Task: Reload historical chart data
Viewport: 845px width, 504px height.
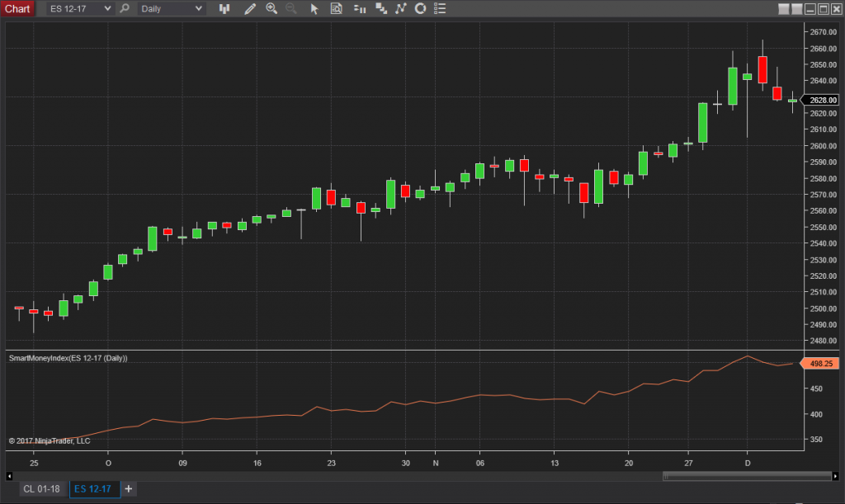Action: [418, 8]
